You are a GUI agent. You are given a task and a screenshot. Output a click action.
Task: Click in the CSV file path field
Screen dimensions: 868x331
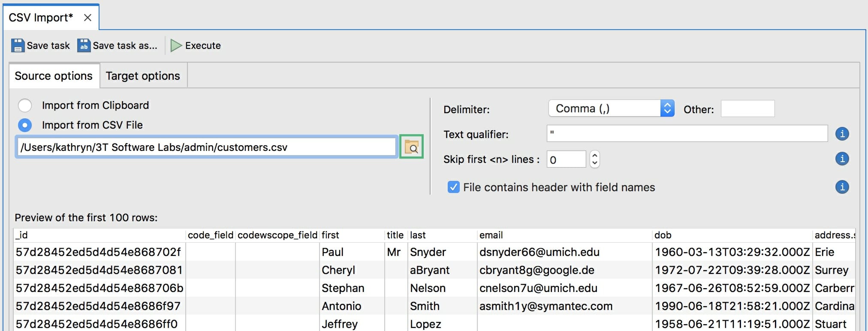coord(206,147)
